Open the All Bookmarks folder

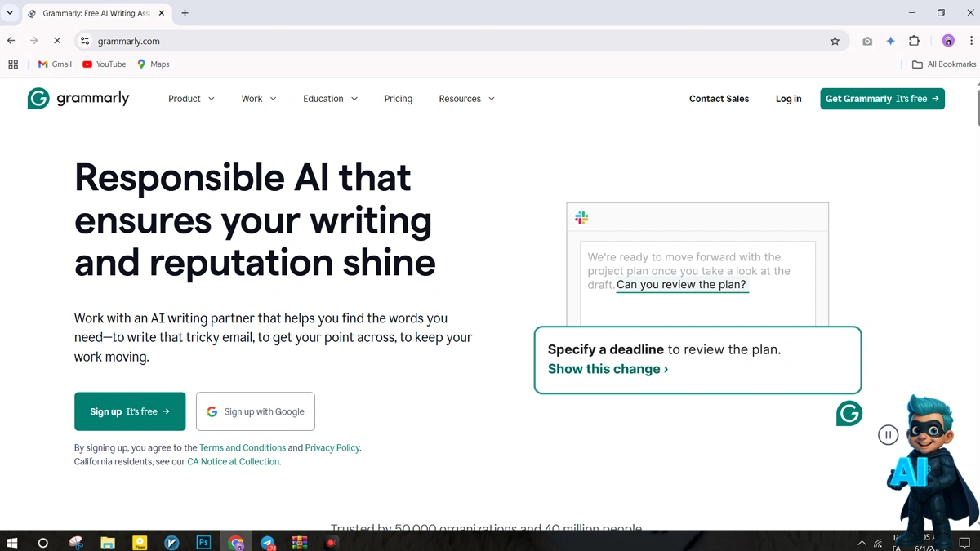point(944,64)
